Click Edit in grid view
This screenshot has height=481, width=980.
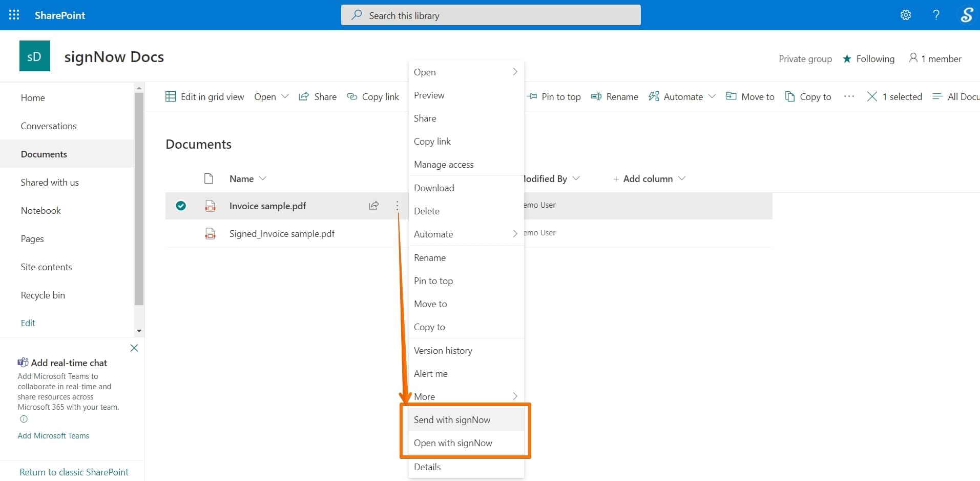pos(205,96)
